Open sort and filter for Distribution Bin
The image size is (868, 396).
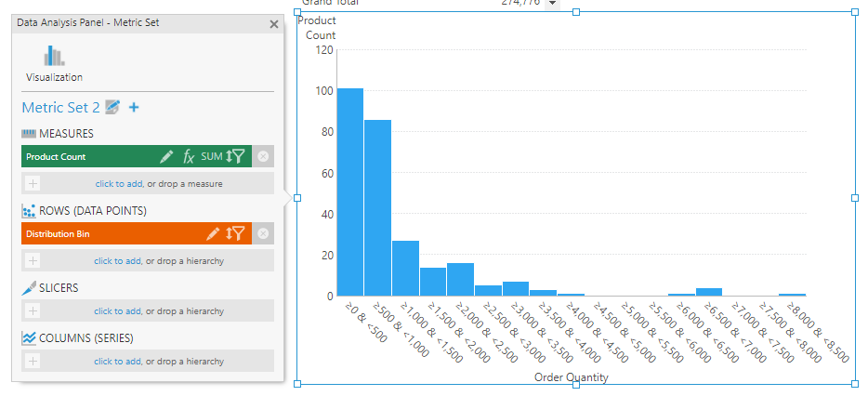pyautogui.click(x=235, y=233)
